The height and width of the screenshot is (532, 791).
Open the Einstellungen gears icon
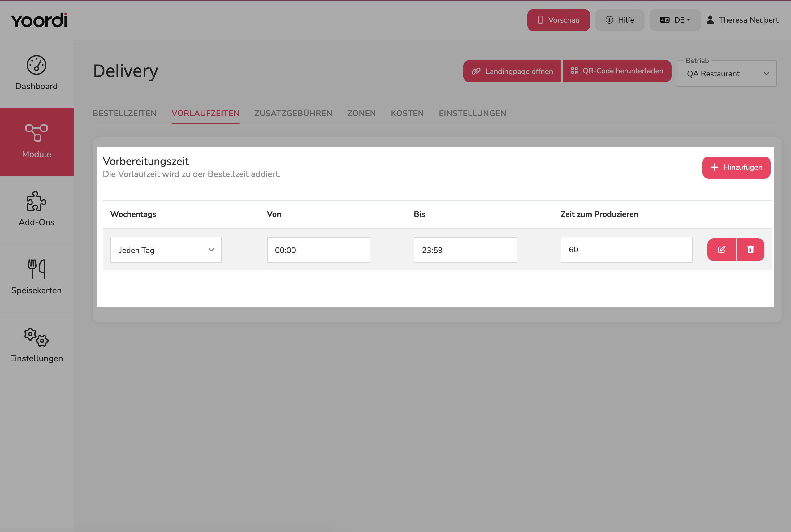click(36, 337)
